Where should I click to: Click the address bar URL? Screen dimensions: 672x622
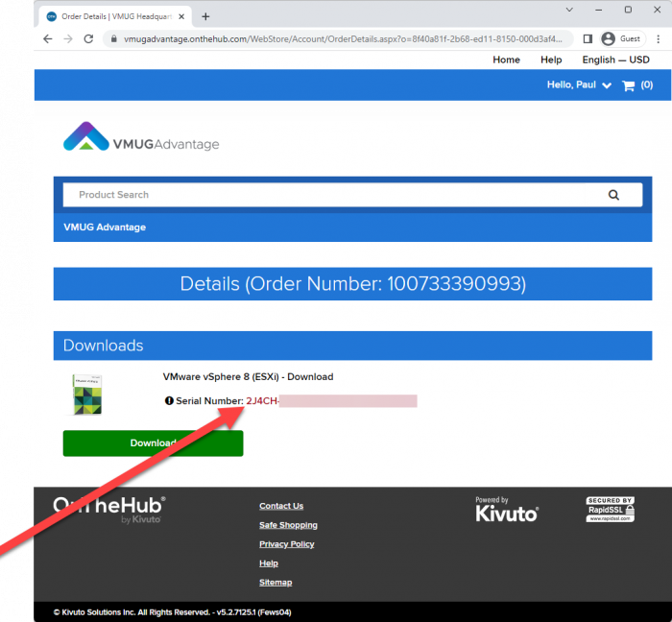(x=343, y=39)
